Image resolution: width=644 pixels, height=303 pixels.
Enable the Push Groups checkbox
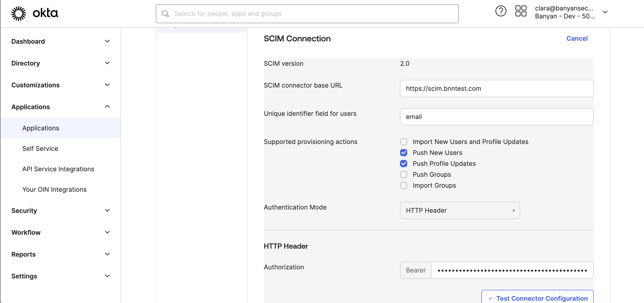pyautogui.click(x=403, y=174)
